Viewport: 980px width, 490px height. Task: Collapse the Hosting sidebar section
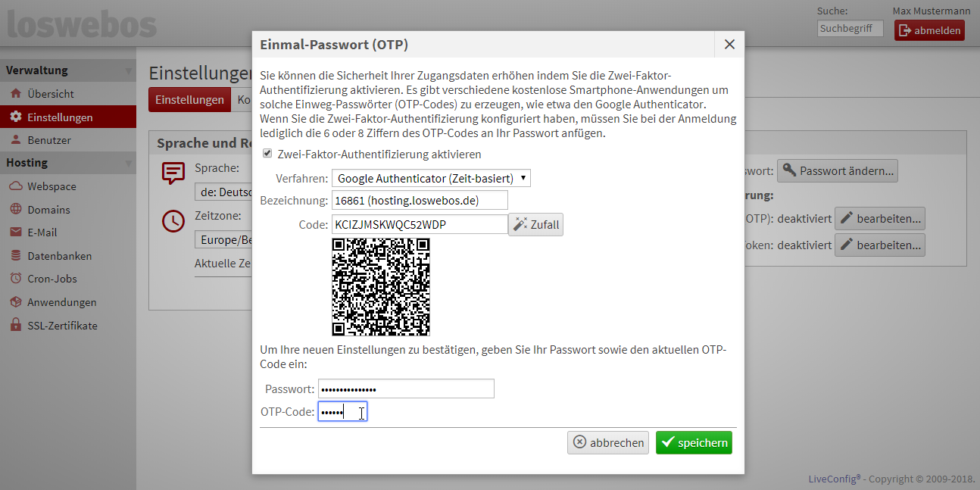[x=128, y=164]
